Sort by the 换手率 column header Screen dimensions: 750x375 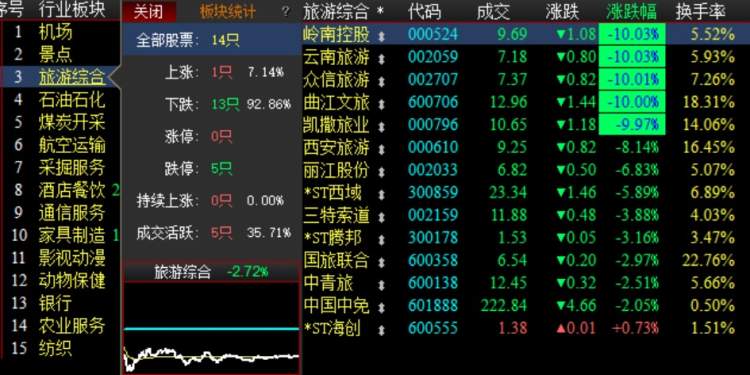click(701, 11)
